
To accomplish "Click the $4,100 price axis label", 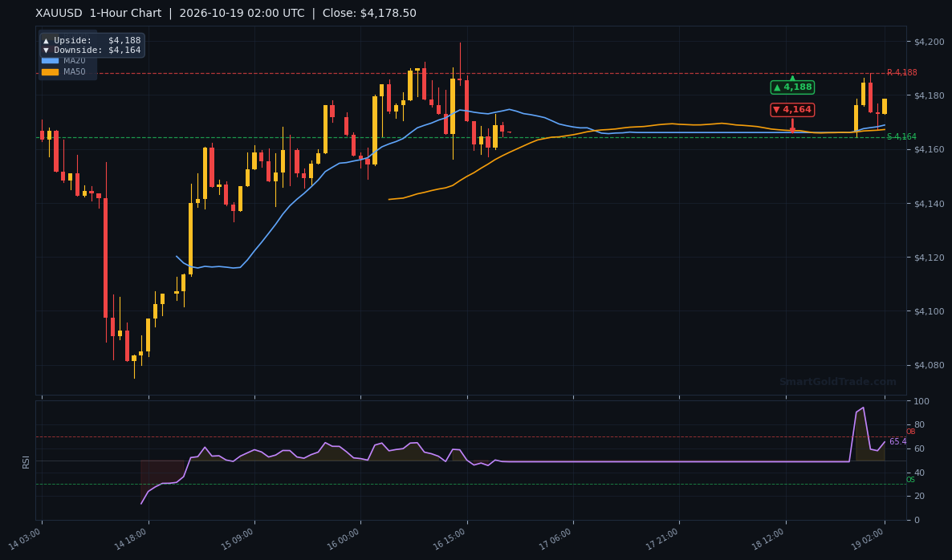I will 929,311.
